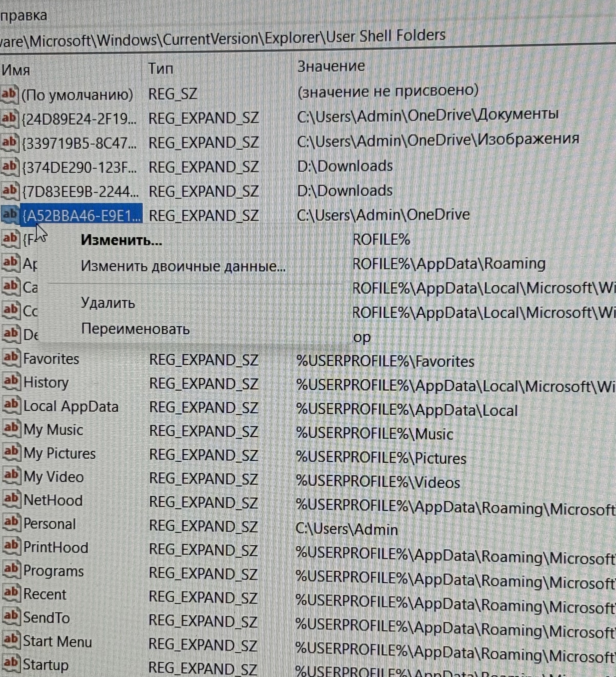Click D:\Downloads in the {7D83EE9B-2244... row

pos(345,191)
